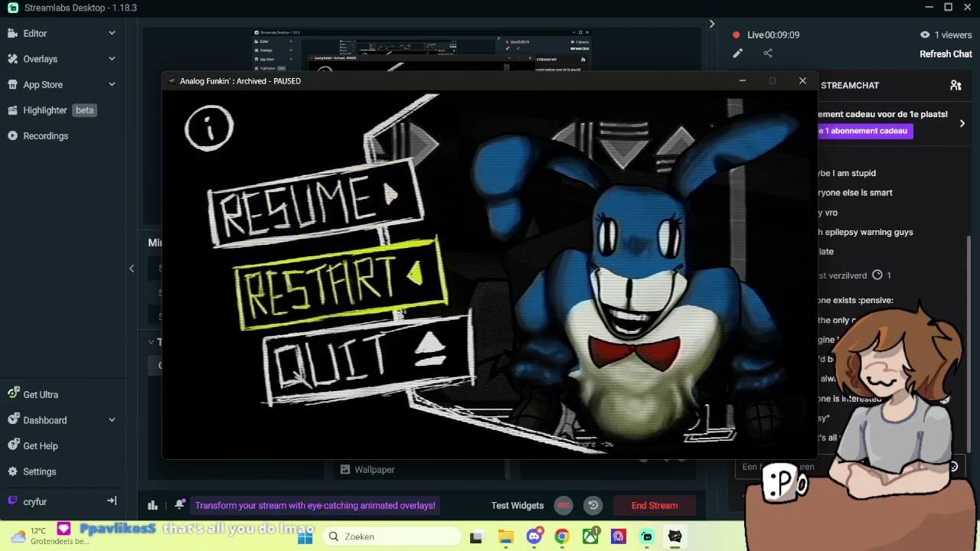Click the Get Help question icon

[12, 445]
